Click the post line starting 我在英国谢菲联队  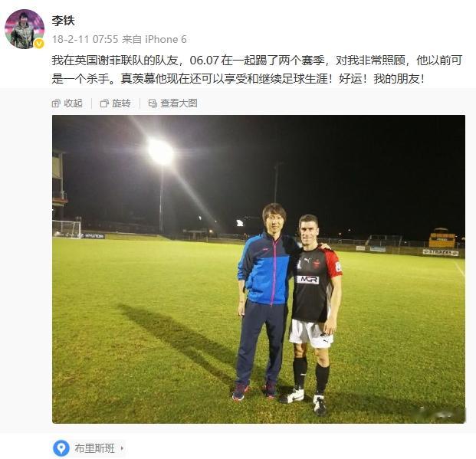click(x=257, y=61)
